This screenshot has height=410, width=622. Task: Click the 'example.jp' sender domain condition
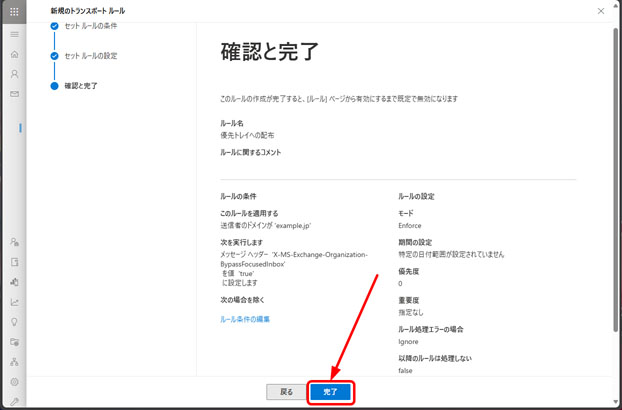click(266, 226)
